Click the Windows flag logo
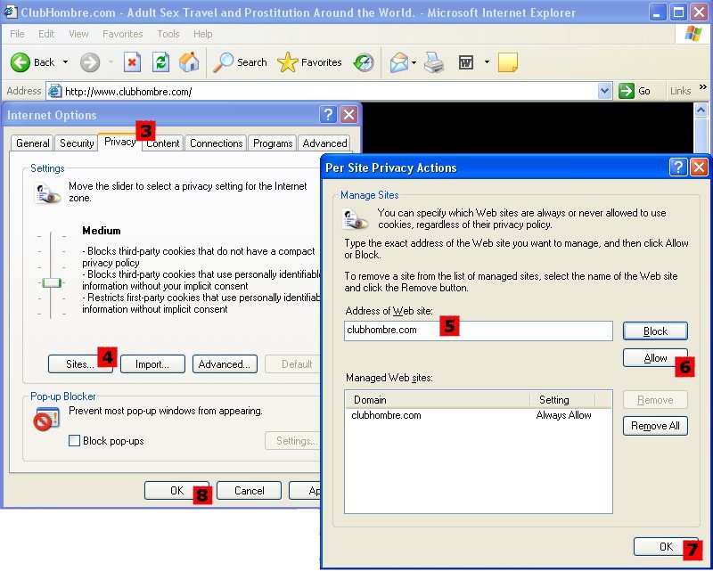The image size is (713, 588). click(x=693, y=33)
